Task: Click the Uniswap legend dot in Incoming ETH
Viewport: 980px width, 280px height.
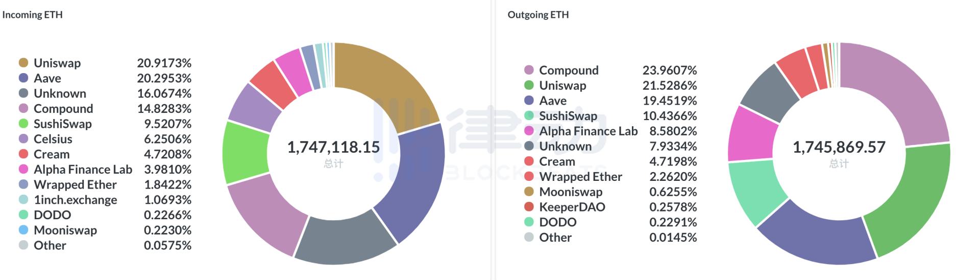Action: click(23, 63)
